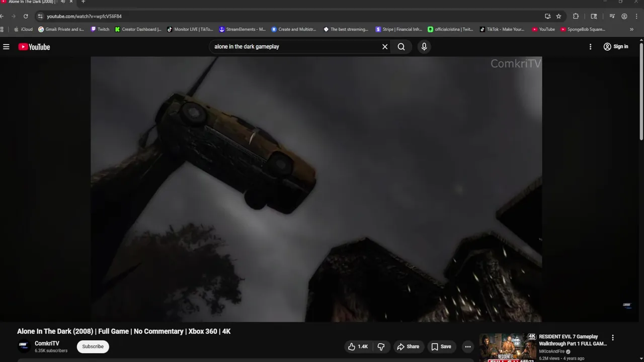The image size is (644, 362).
Task: Open Monitor LIVE TikTok bookmark
Action: click(x=190, y=29)
